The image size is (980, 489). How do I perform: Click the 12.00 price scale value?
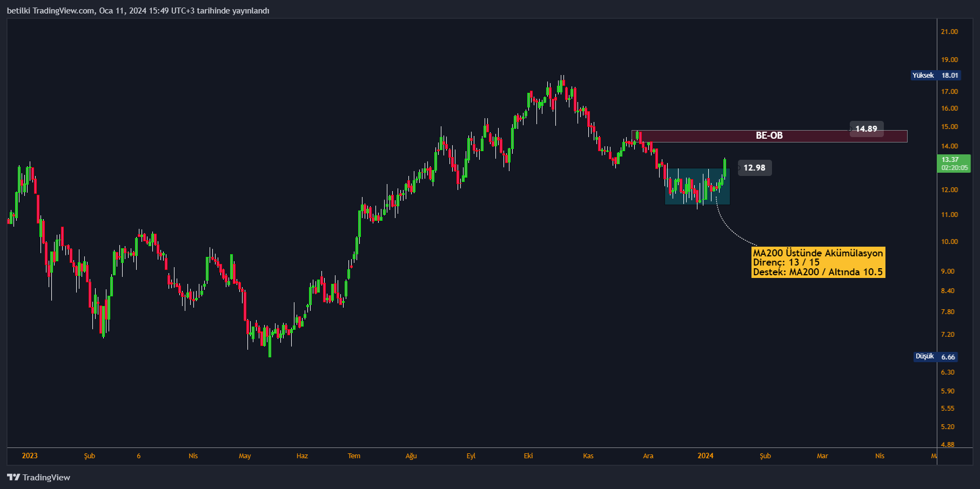pyautogui.click(x=949, y=190)
